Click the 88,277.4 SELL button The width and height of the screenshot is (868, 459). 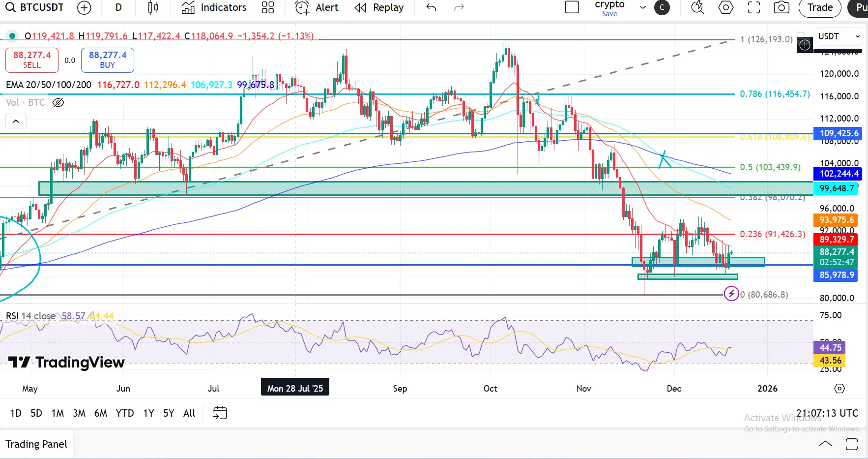[32, 60]
